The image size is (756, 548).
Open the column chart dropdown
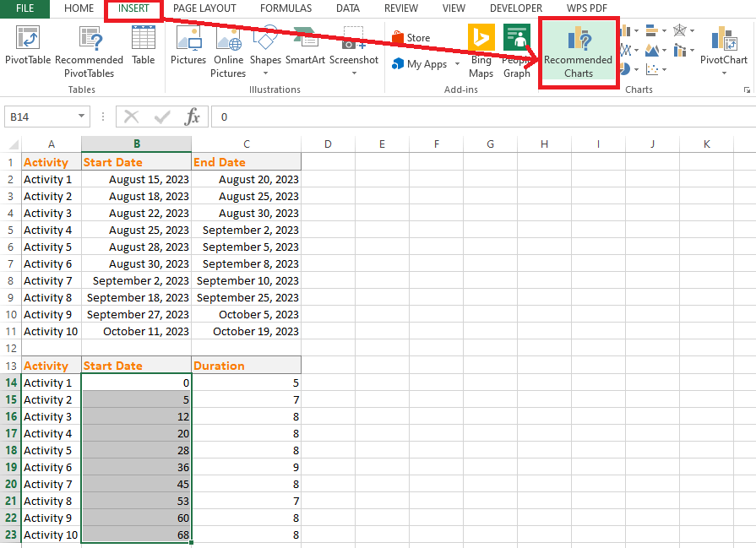point(637,30)
